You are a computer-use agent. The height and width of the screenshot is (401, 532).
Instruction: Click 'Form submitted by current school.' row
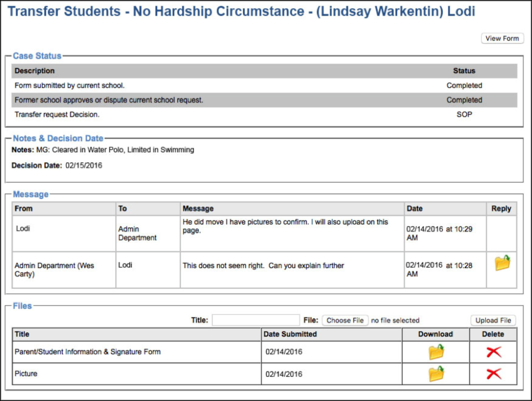[x=265, y=85]
